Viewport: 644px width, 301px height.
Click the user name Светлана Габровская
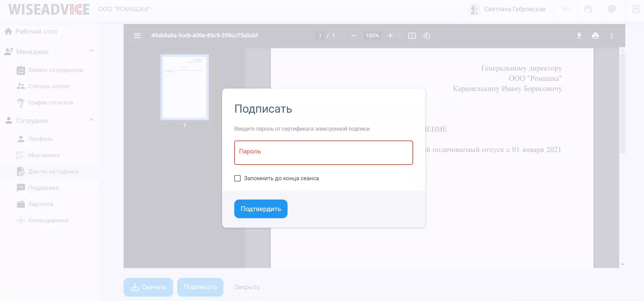(x=515, y=9)
